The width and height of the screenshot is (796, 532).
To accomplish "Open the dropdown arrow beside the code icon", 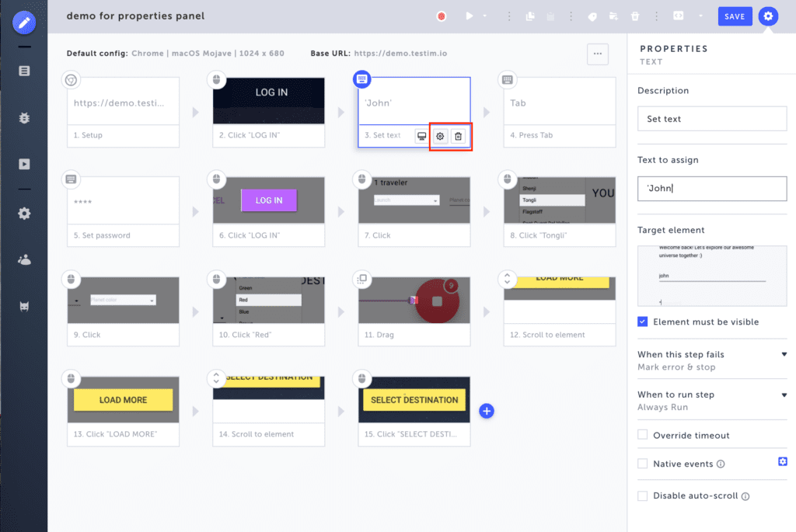I will pos(700,16).
